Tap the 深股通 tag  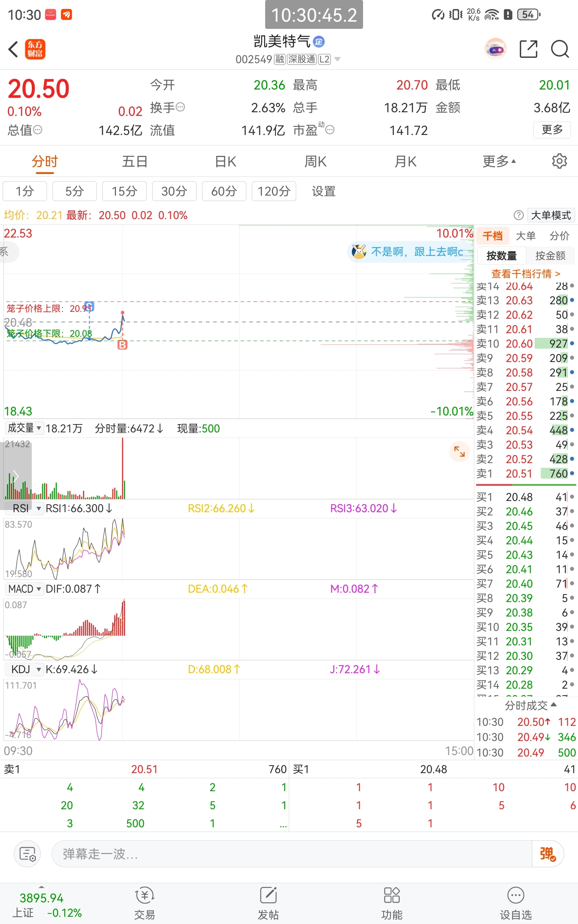(x=302, y=59)
